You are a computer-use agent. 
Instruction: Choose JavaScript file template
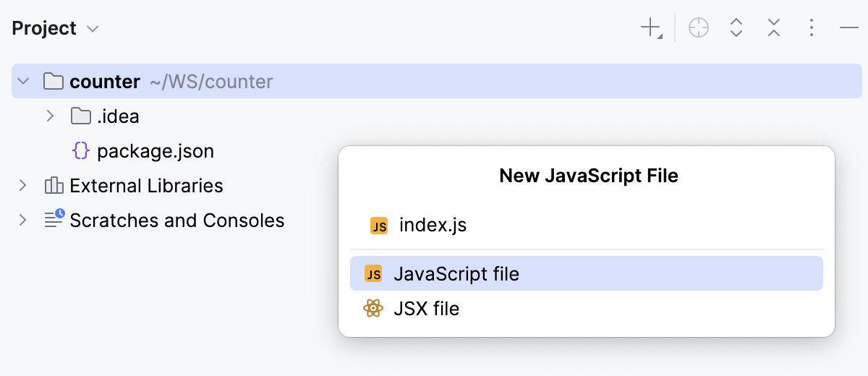coord(587,274)
